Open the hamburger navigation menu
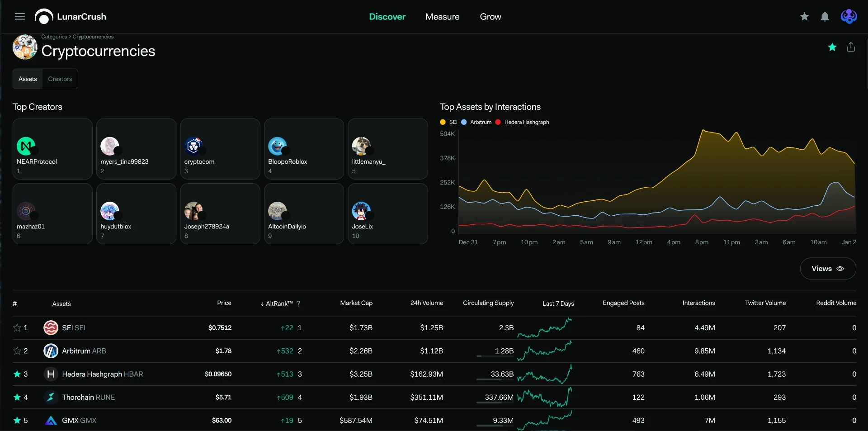This screenshot has height=431, width=868. (x=20, y=17)
